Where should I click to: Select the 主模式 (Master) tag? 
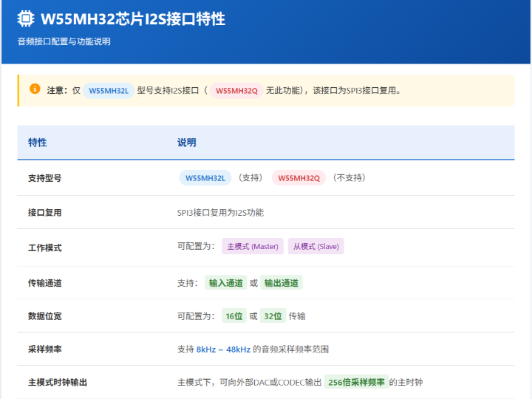253,247
